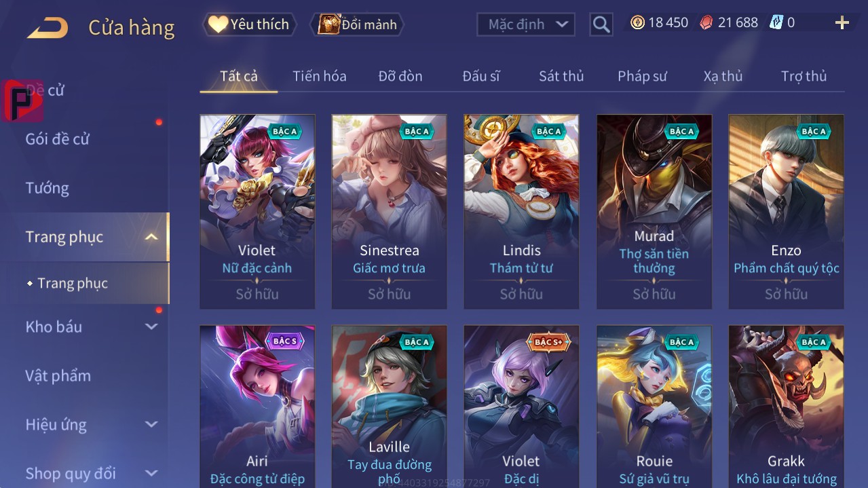This screenshot has height=488, width=868.
Task: Open the search magnifier icon
Action: point(601,25)
